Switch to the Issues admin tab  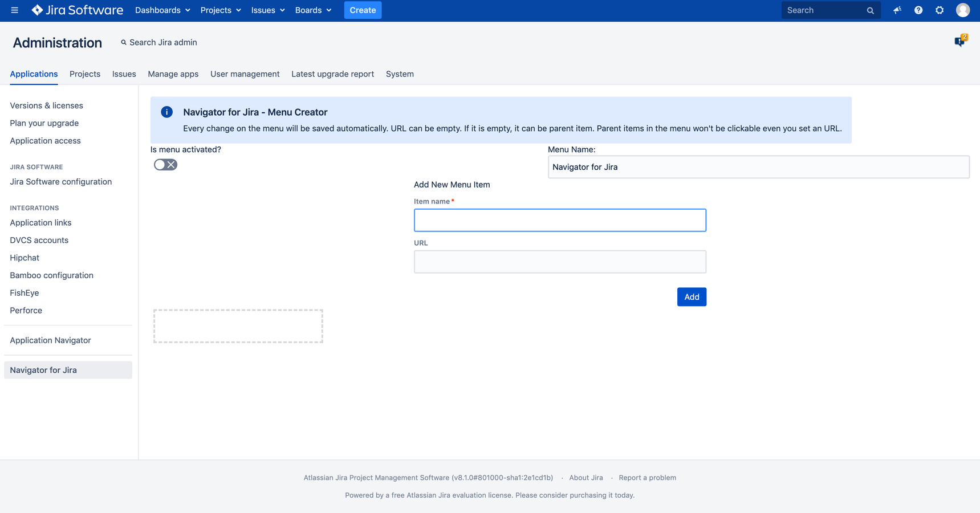click(124, 74)
